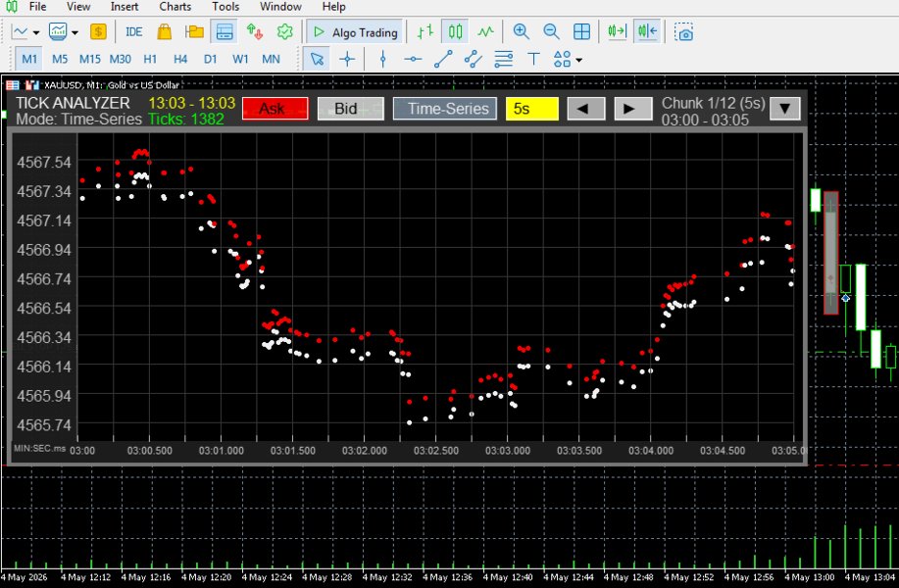Open the View menu

click(x=78, y=7)
